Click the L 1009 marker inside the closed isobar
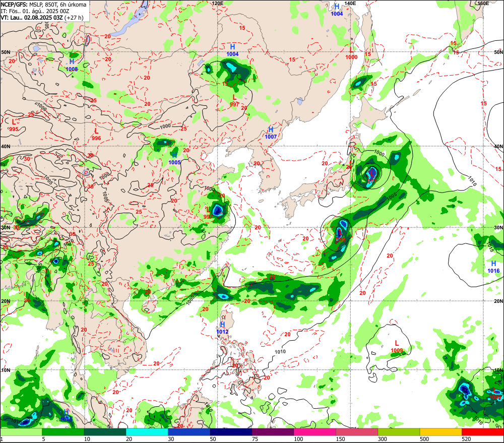The height and width of the screenshot is (443, 504). point(397,347)
